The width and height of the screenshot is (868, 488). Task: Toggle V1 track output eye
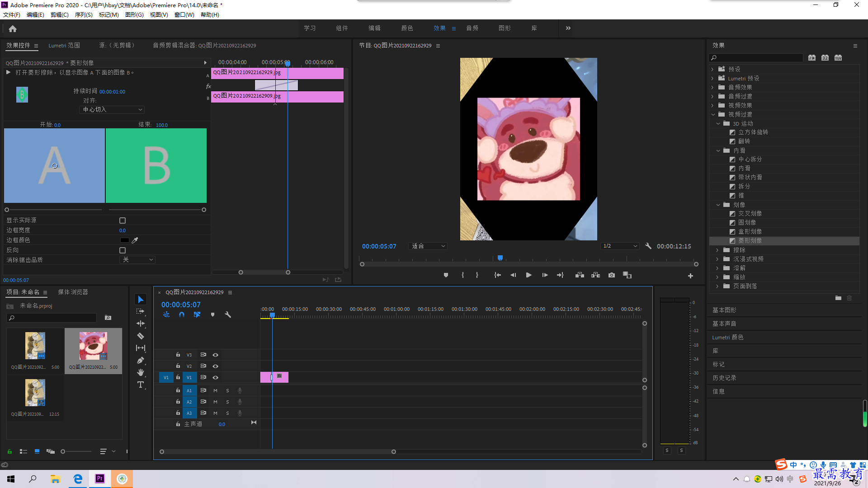pos(216,378)
